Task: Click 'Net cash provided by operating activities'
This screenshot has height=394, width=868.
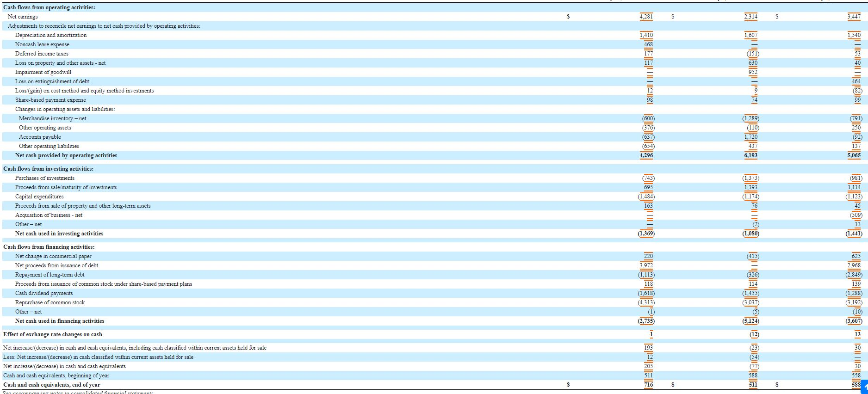Action: coord(66,155)
